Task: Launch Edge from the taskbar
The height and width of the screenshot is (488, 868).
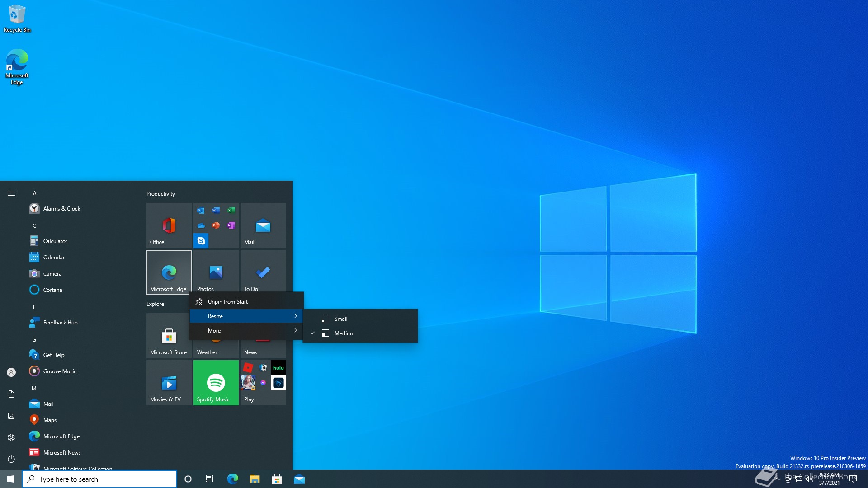Action: click(232, 479)
